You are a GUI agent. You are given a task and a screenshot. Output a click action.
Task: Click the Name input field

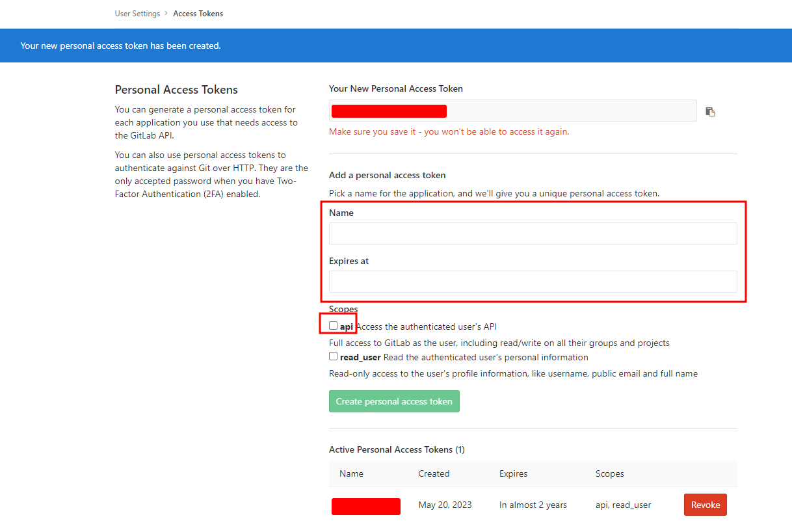click(x=533, y=233)
